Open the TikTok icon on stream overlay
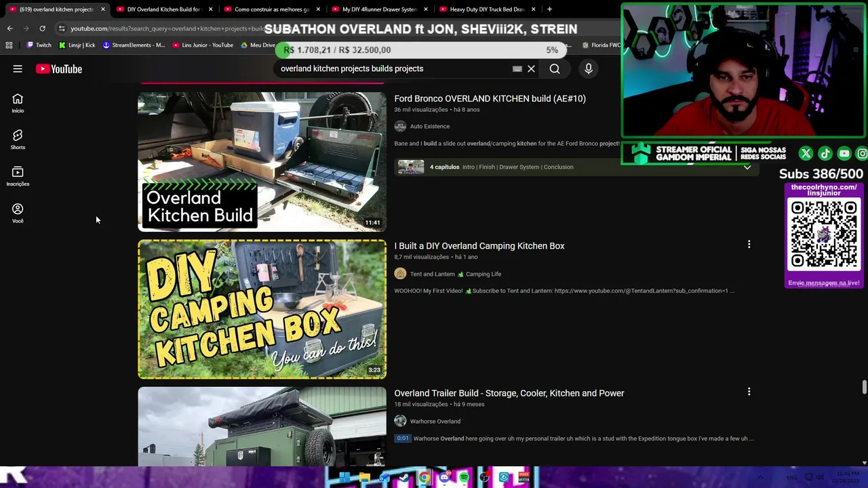Screen dimensions: 868x488 [825, 154]
